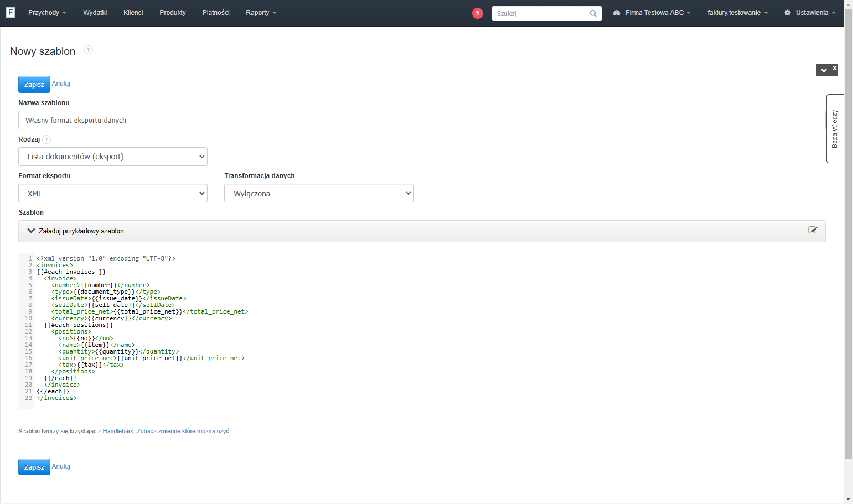Viewport: 853px width, 504px height.
Task: Click code line with {{#each positions}}
Action: pos(79,325)
